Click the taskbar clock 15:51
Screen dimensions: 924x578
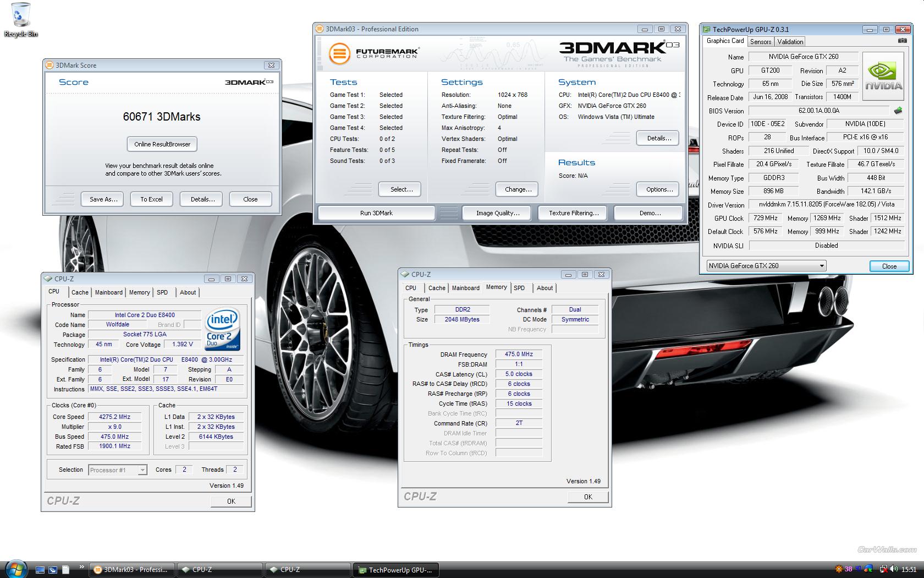(909, 569)
